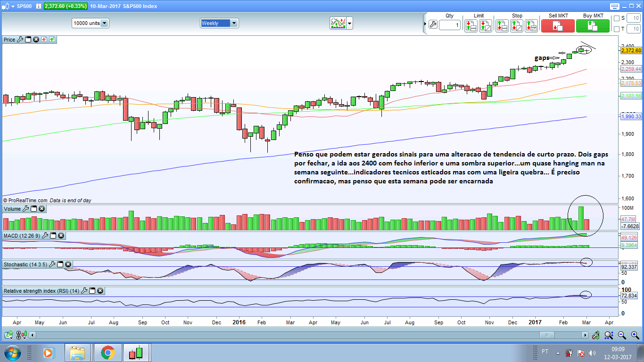This screenshot has width=644, height=362.
Task: Open trading settings wrench beside Qty
Action: point(432,25)
